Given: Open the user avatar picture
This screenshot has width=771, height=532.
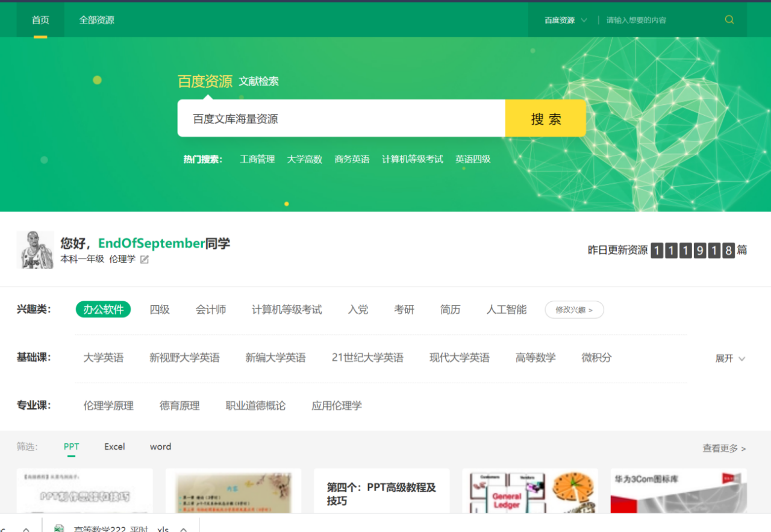Looking at the screenshot, I should point(35,249).
